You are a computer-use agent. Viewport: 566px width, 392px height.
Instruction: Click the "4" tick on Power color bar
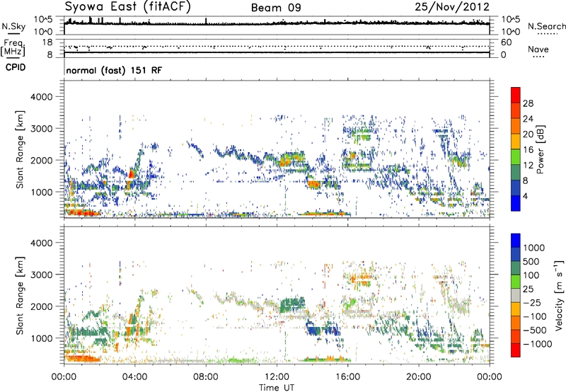pyautogui.click(x=525, y=196)
